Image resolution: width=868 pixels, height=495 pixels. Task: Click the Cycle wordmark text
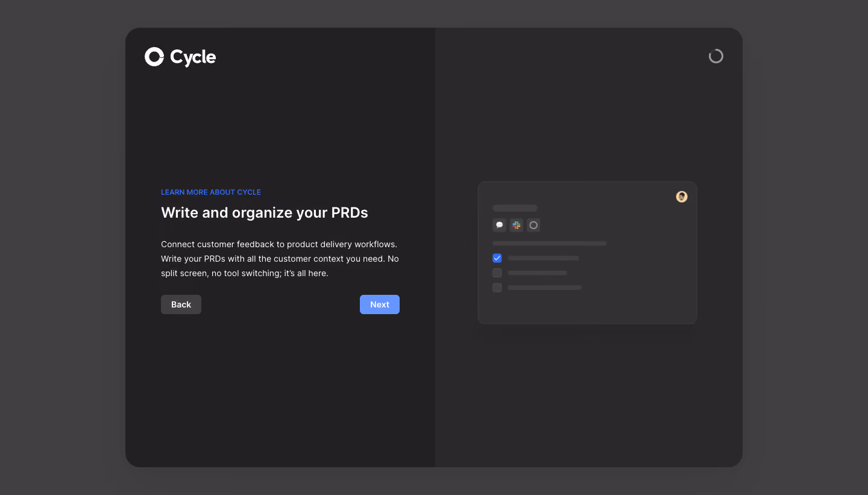193,57
